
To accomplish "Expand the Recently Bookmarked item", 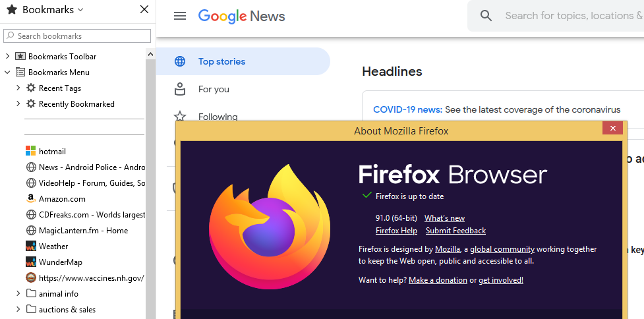I will pyautogui.click(x=18, y=104).
